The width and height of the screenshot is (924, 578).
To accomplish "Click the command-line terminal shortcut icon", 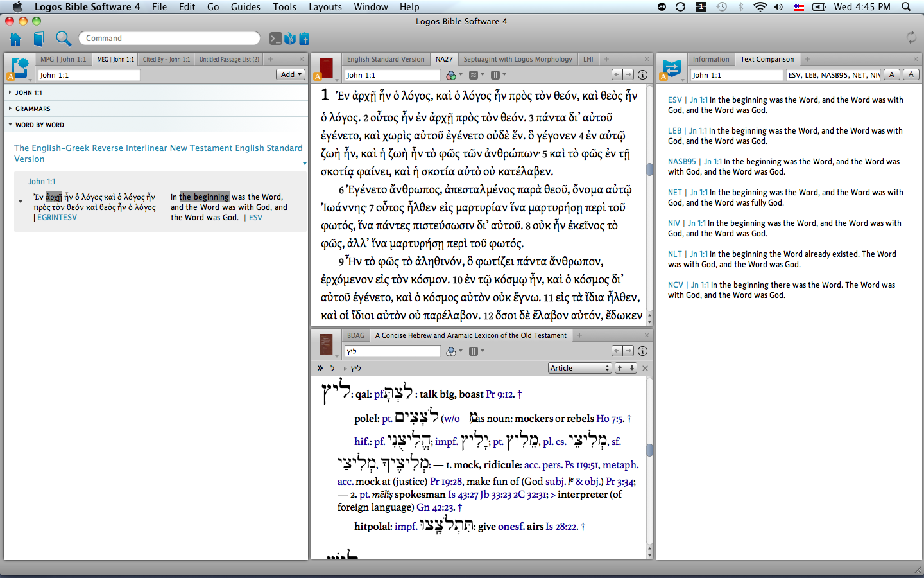I will pyautogui.click(x=275, y=39).
